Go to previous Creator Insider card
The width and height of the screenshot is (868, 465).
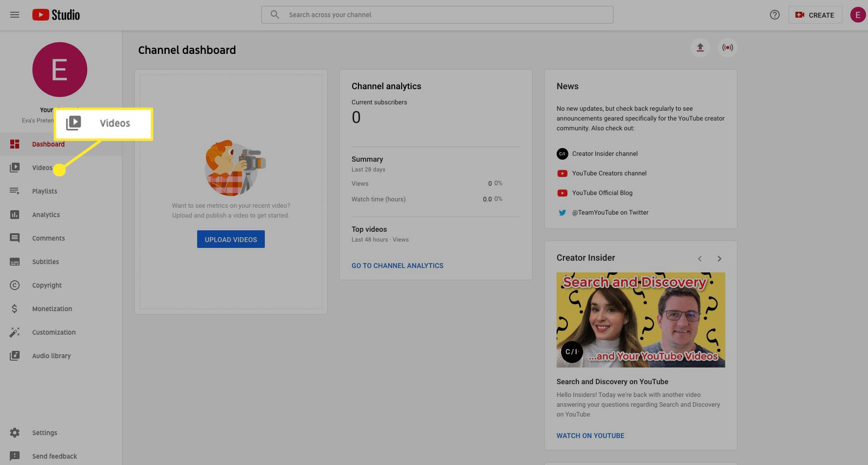(x=700, y=259)
